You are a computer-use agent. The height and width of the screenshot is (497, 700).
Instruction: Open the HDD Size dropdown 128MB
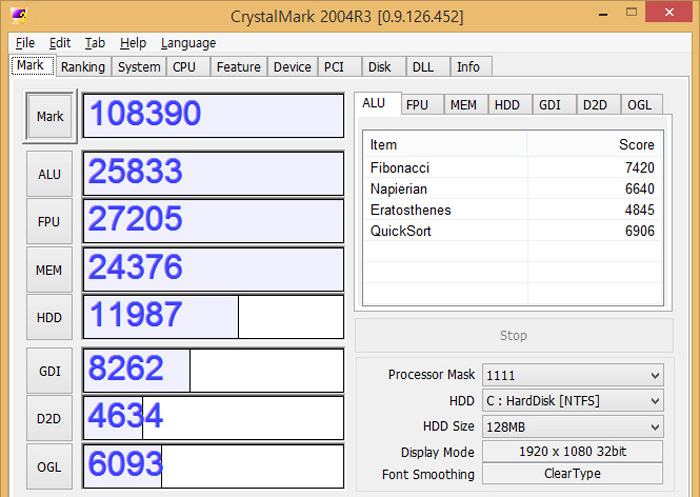tap(573, 427)
